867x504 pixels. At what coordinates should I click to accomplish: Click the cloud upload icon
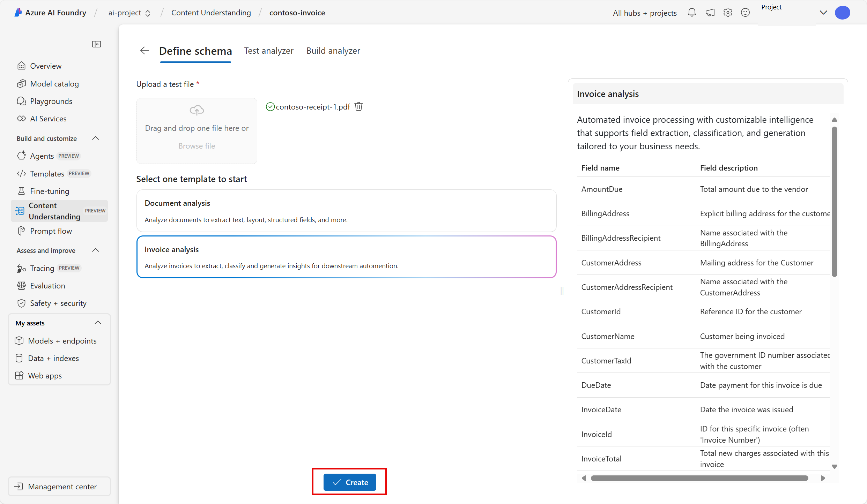[197, 110]
